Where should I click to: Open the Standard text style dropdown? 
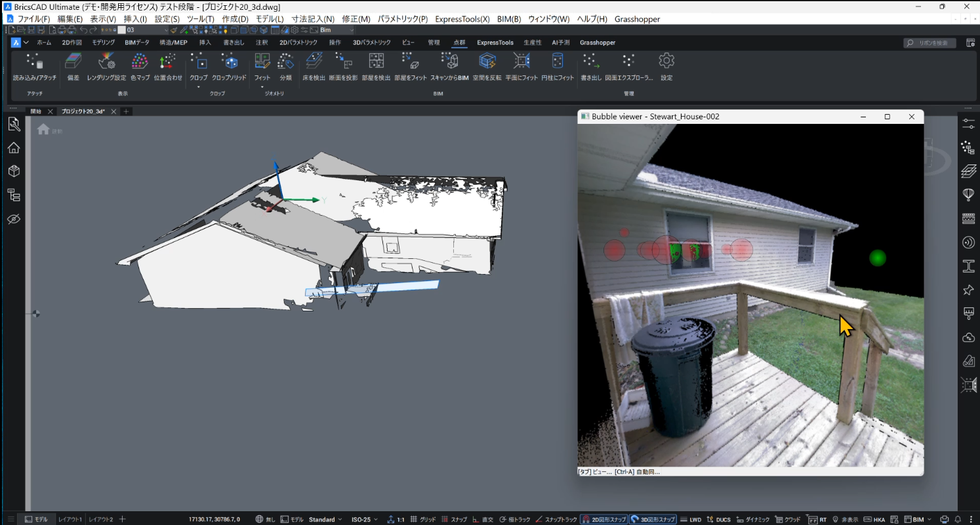point(326,519)
